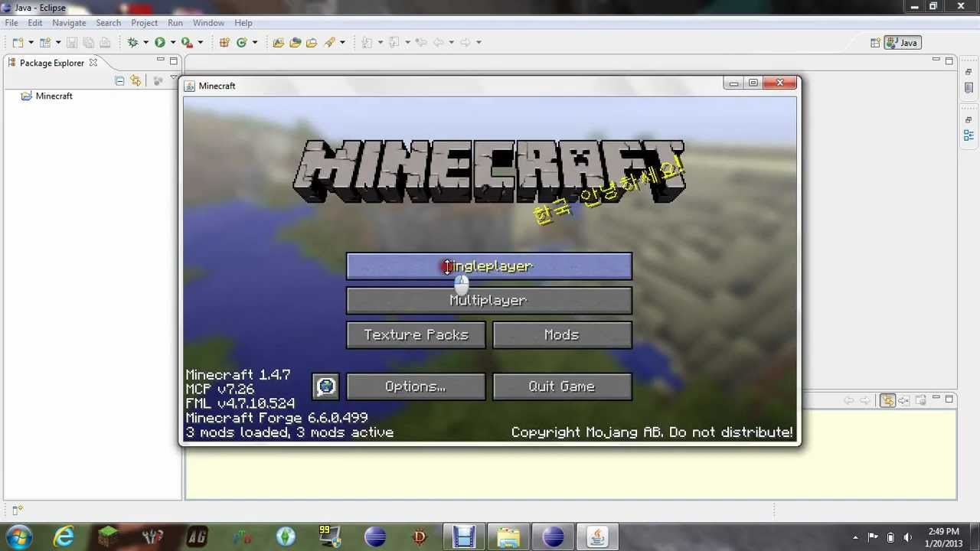Open Internet Explorer from the taskbar
This screenshot has height=551, width=980.
tap(64, 536)
